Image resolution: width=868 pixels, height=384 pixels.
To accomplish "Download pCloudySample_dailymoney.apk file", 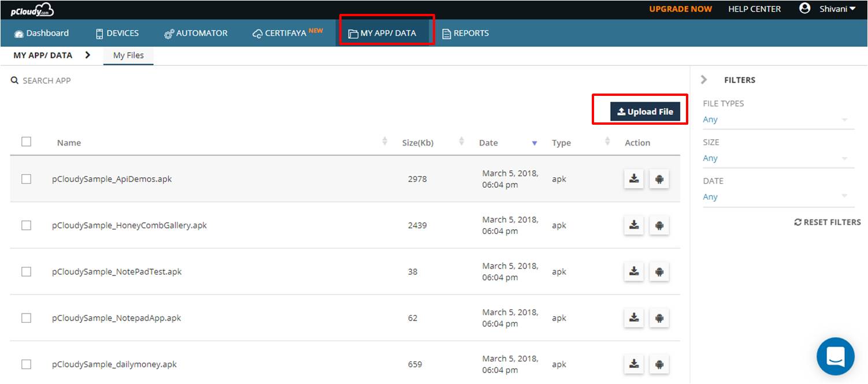I will tap(634, 364).
